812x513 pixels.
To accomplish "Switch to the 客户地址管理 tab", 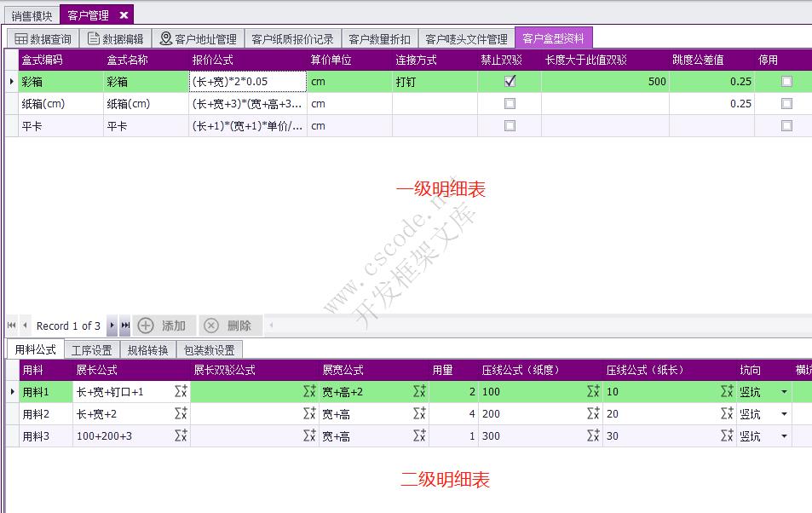I will point(199,39).
